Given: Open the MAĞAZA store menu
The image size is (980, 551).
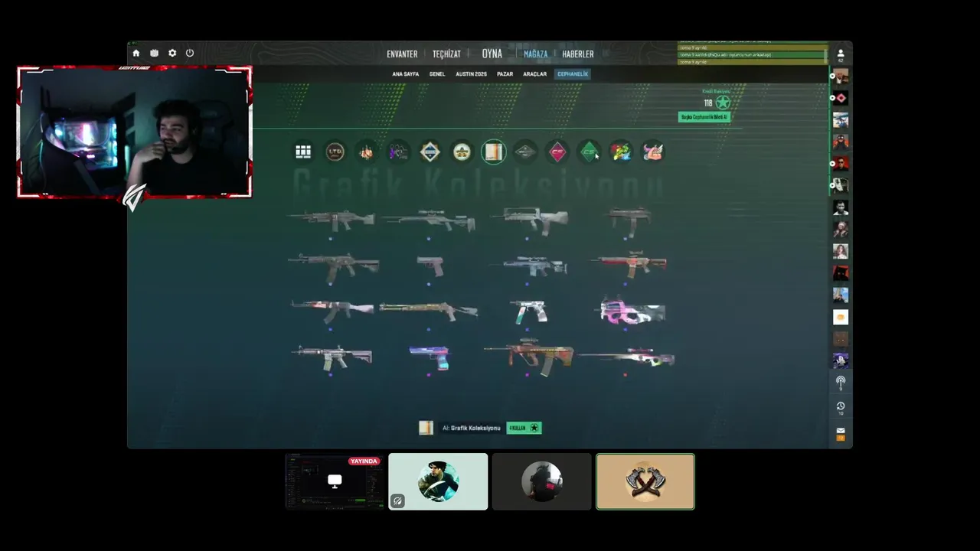Looking at the screenshot, I should pyautogui.click(x=535, y=54).
